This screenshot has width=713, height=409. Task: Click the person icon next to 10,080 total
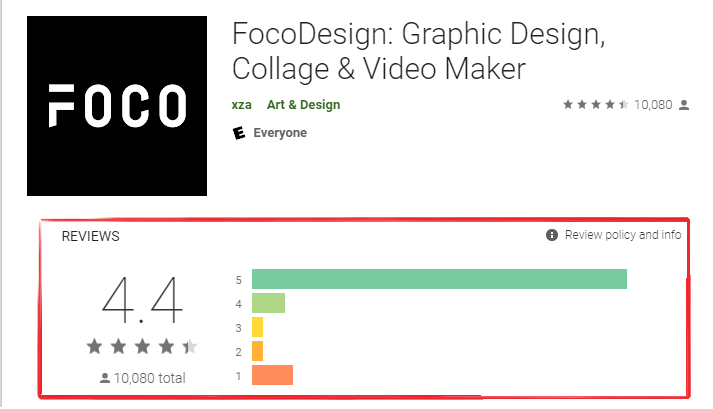pyautogui.click(x=105, y=378)
